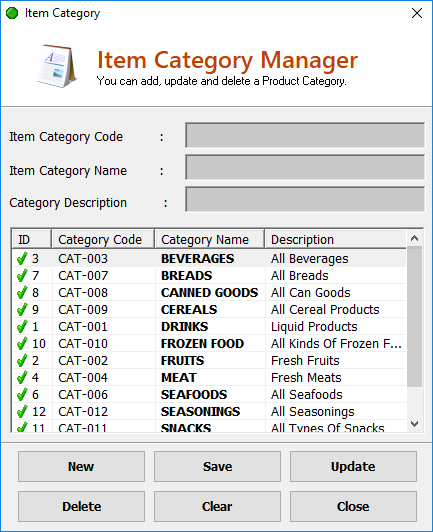Focus the Item Category Name field
433x532 pixels.
pyautogui.click(x=305, y=167)
